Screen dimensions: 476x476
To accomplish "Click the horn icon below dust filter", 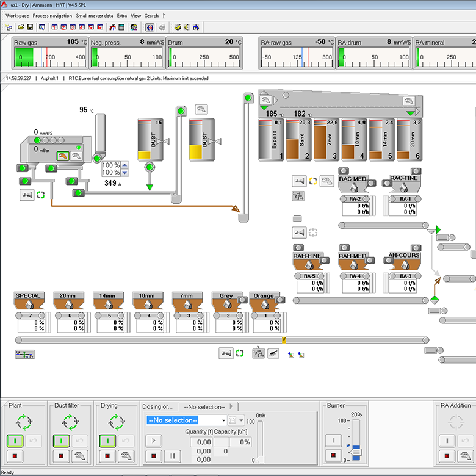I will [26, 195].
